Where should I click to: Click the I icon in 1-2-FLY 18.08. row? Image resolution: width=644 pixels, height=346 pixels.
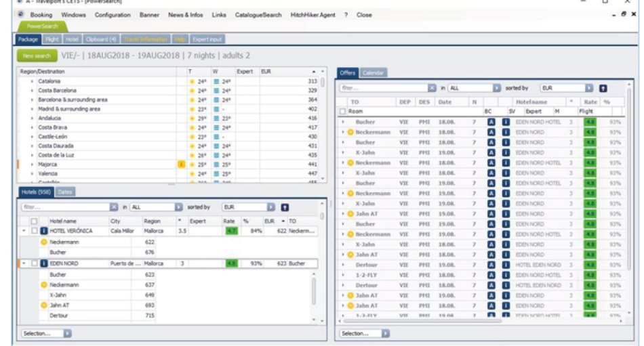pyautogui.click(x=506, y=275)
